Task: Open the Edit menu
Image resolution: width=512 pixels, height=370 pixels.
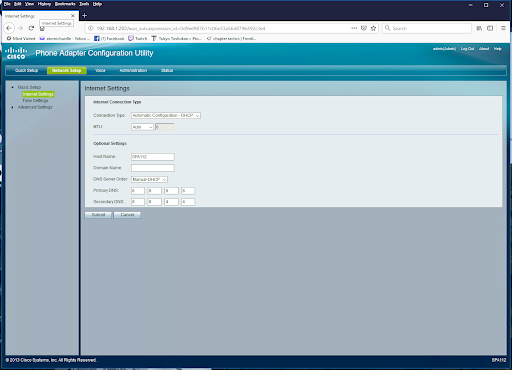Action: tap(18, 4)
